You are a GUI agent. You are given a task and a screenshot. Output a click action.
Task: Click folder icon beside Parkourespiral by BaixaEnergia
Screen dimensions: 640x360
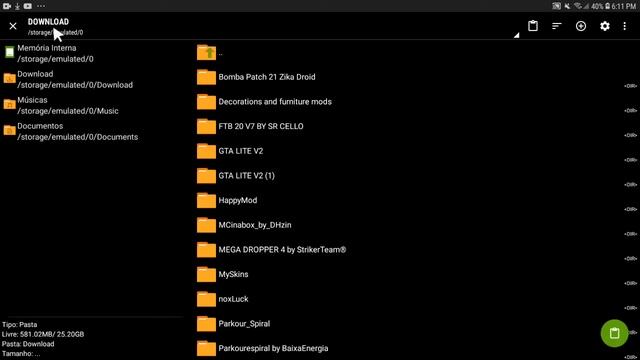click(206, 349)
